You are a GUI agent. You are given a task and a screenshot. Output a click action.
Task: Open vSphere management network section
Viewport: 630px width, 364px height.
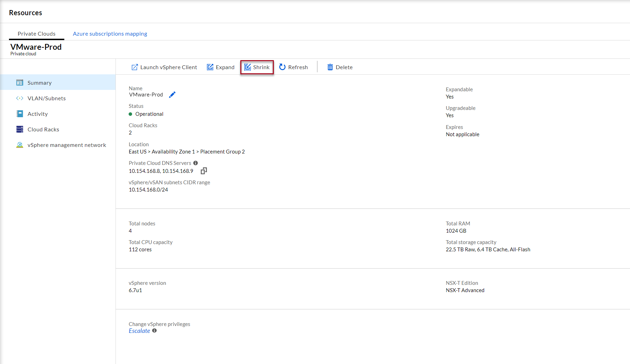[58, 145]
